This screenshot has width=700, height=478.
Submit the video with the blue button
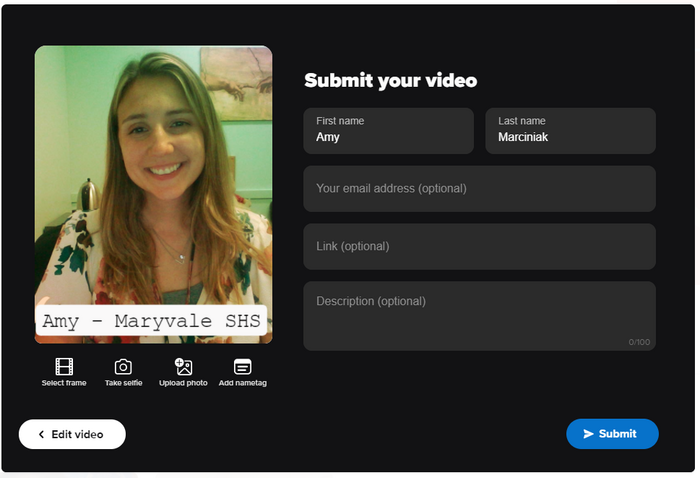pyautogui.click(x=612, y=434)
